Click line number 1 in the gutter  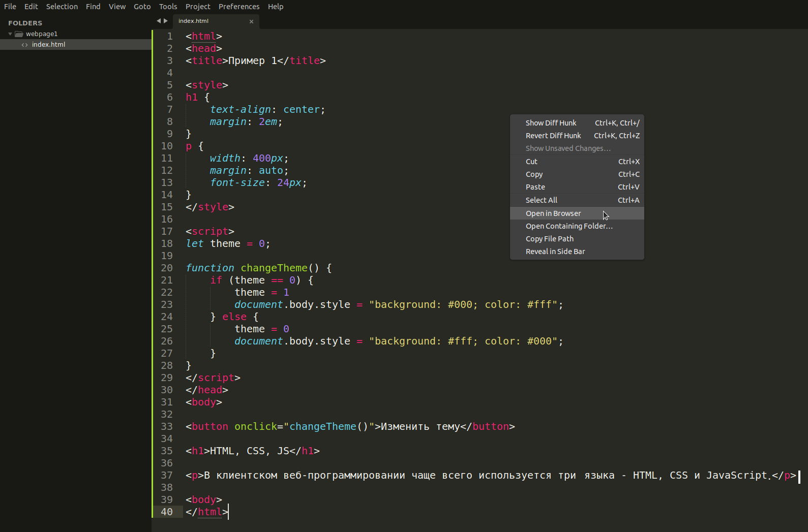click(170, 37)
